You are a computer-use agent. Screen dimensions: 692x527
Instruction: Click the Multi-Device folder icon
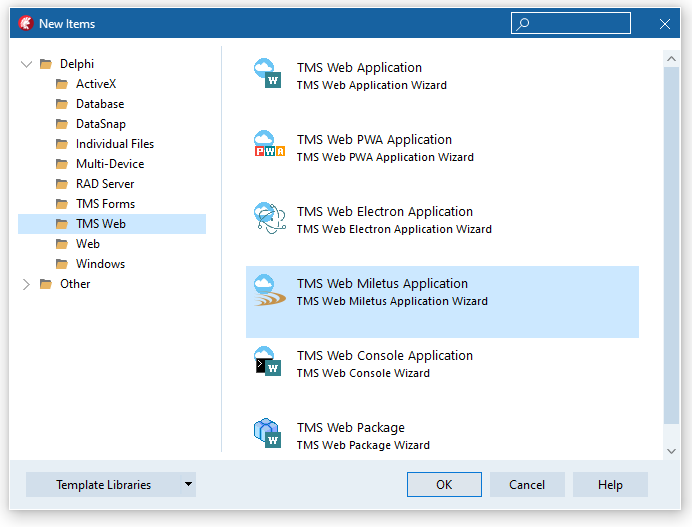point(62,164)
